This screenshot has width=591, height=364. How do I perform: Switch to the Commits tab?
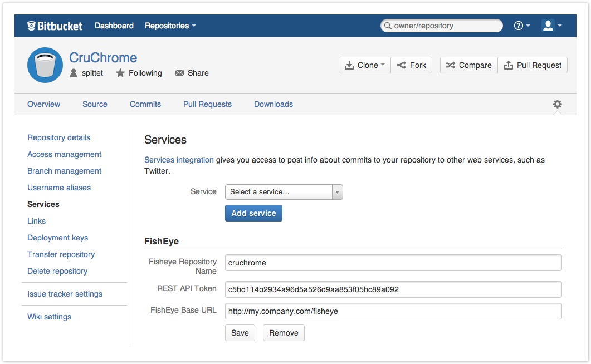(145, 104)
